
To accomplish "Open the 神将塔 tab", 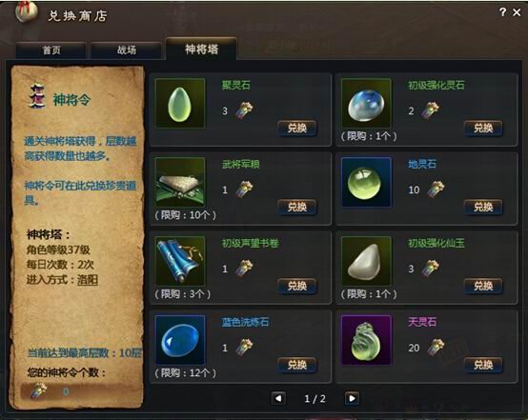I will coord(201,50).
